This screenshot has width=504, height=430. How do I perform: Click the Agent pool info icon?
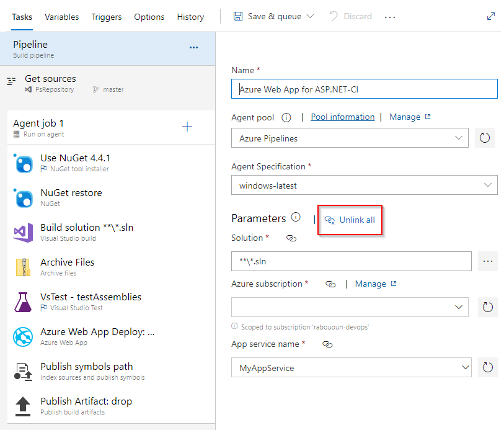(286, 117)
